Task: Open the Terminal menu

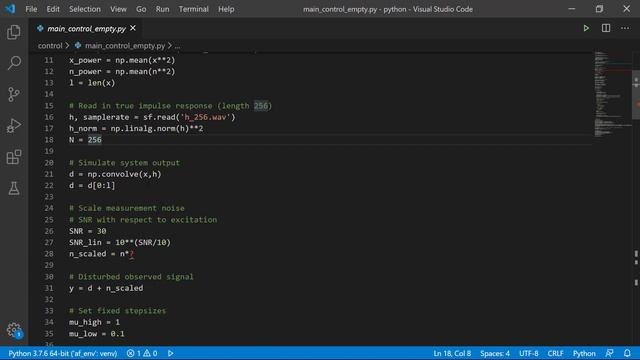Action: tap(193, 9)
